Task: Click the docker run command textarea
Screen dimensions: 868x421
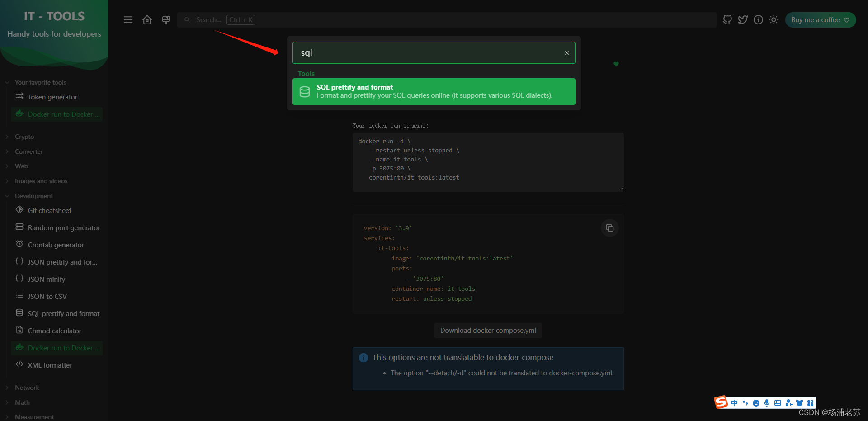Action: click(x=488, y=162)
